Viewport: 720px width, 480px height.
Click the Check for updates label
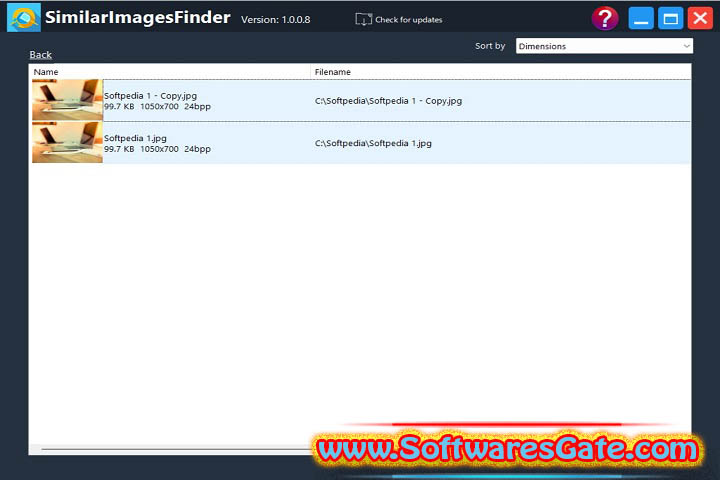[409, 20]
